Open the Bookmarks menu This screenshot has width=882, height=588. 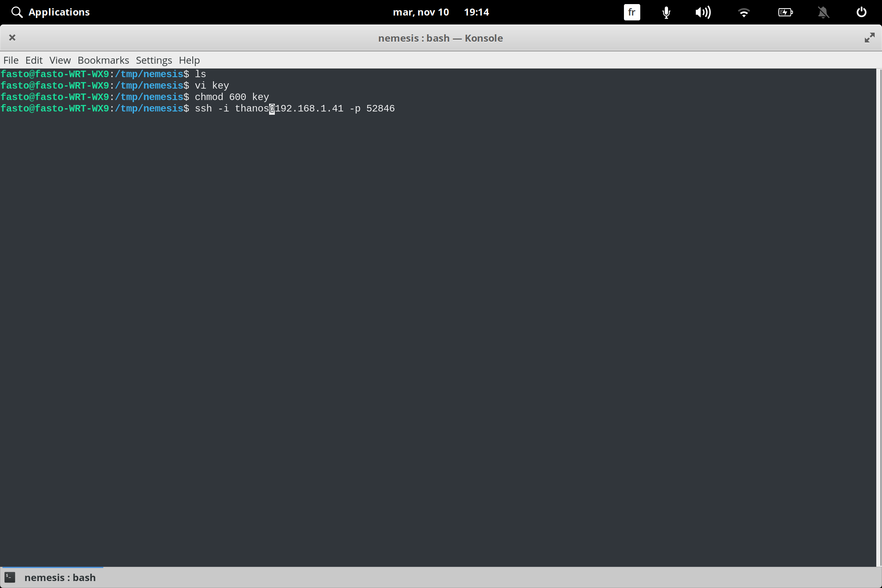(103, 60)
